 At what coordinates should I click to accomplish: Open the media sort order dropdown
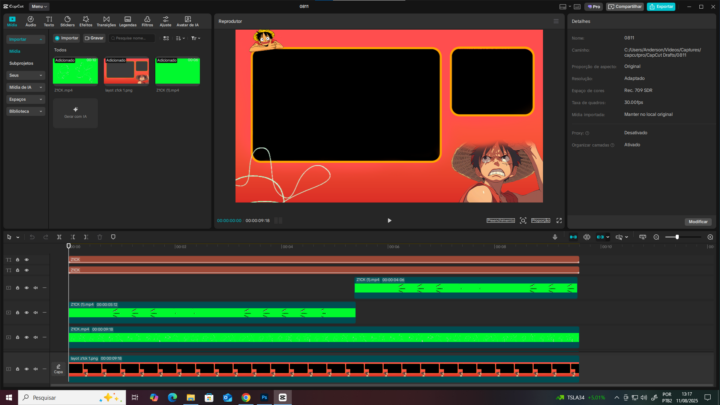[180, 38]
